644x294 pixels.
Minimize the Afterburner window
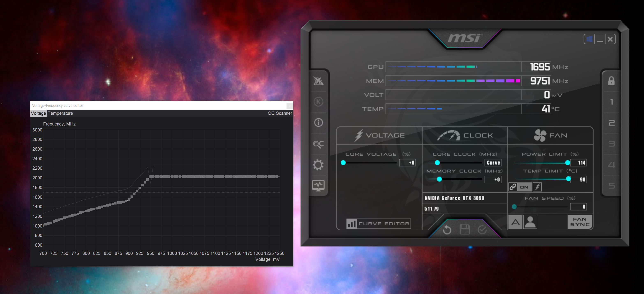coord(600,39)
